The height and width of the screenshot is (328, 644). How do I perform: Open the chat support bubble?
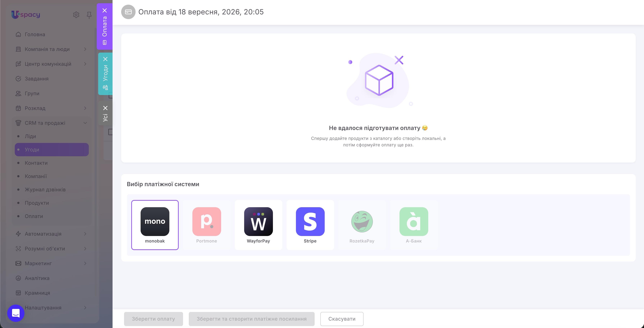[x=16, y=313]
